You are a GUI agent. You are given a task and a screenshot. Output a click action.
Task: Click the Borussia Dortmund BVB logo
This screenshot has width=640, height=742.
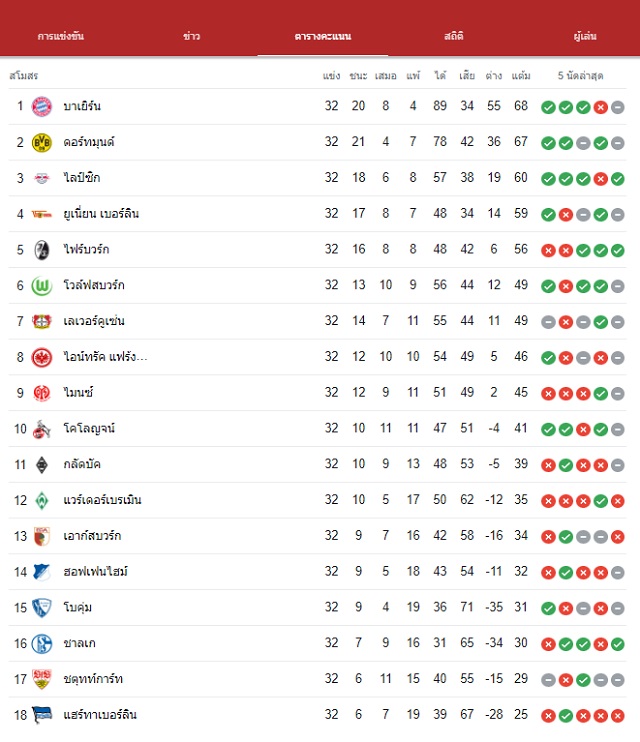click(42, 142)
